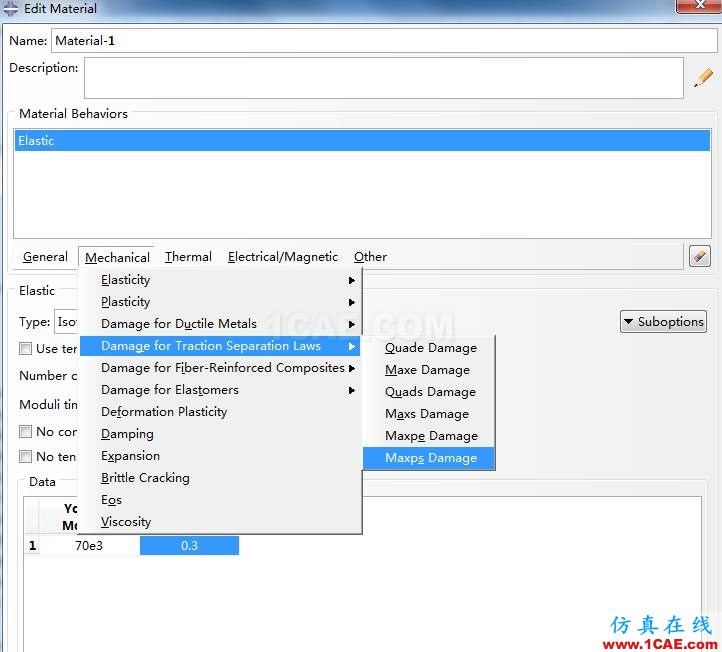The width and height of the screenshot is (722, 652).
Task: Toggle the 'No ten...' checkbox
Action: tap(25, 456)
